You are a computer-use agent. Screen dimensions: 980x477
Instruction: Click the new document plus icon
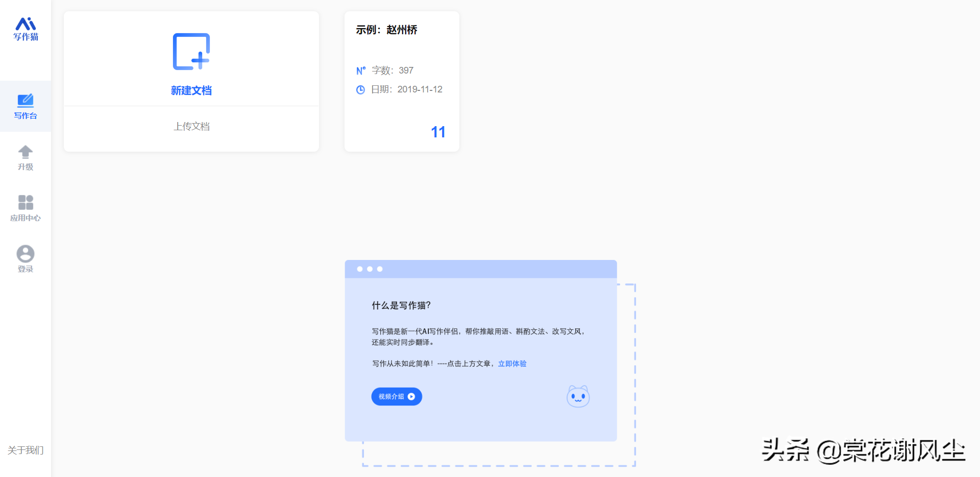pyautogui.click(x=191, y=52)
